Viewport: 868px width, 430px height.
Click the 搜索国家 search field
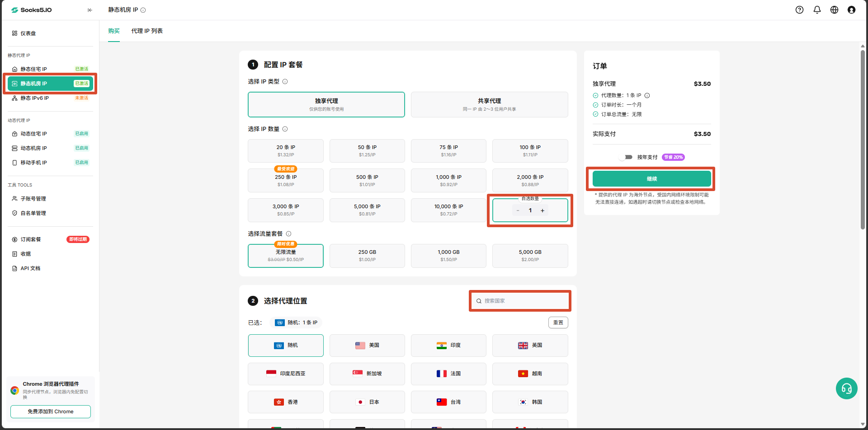pos(520,301)
